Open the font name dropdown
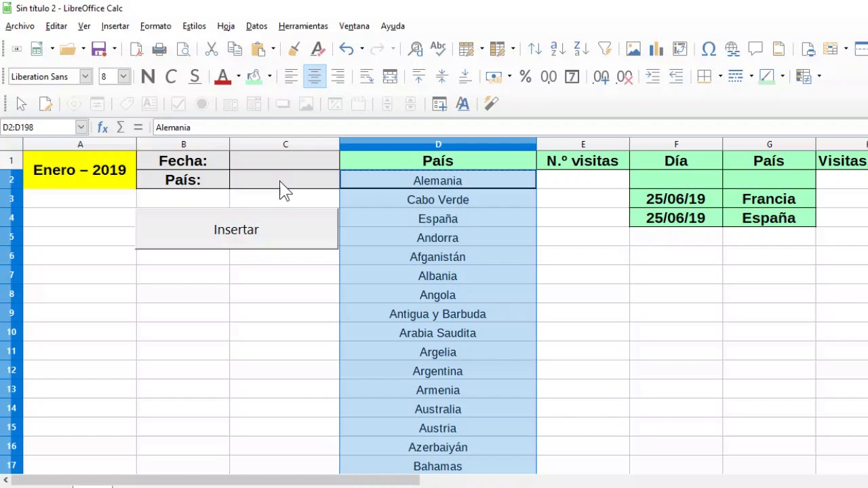Screen dimensions: 868x488 pos(85,77)
